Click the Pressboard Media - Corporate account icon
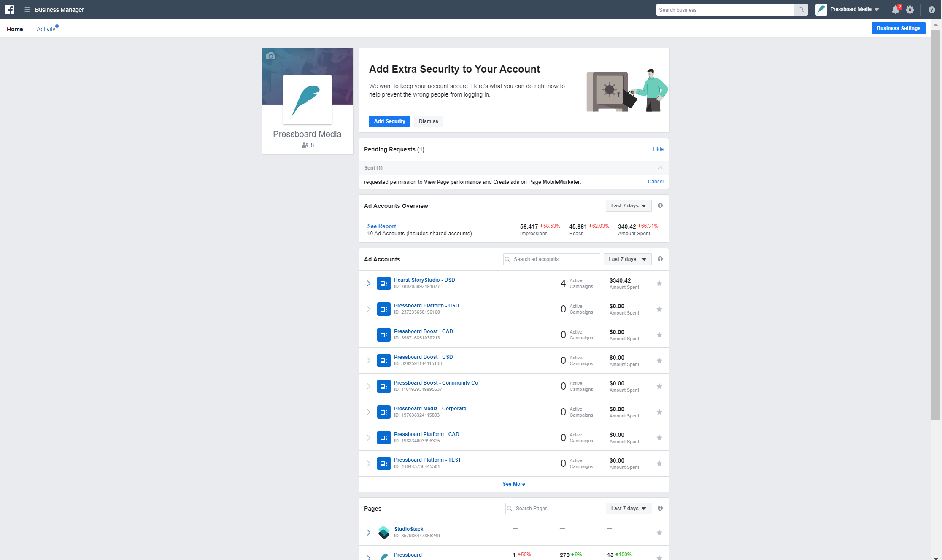Screen dimensions: 942x560 tap(383, 412)
